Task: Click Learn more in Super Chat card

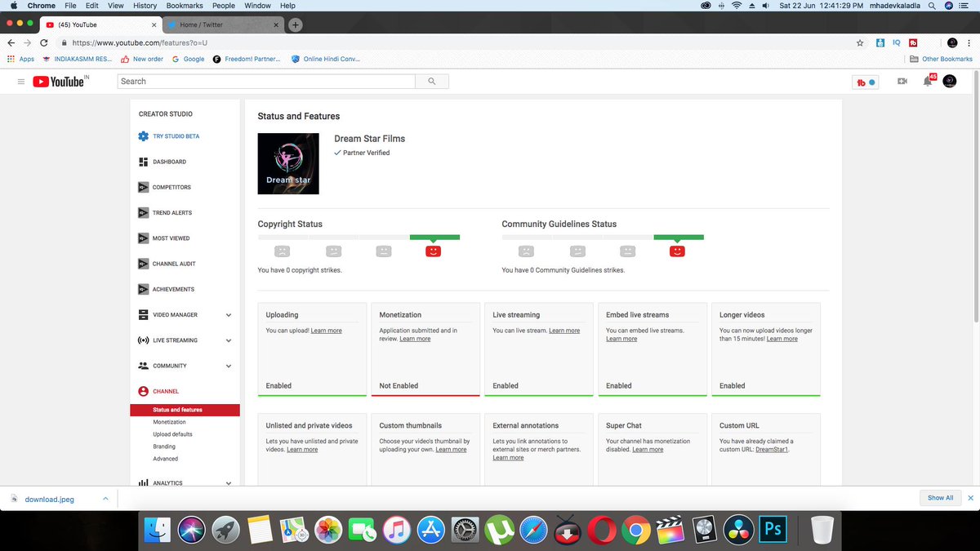Action: (x=648, y=449)
